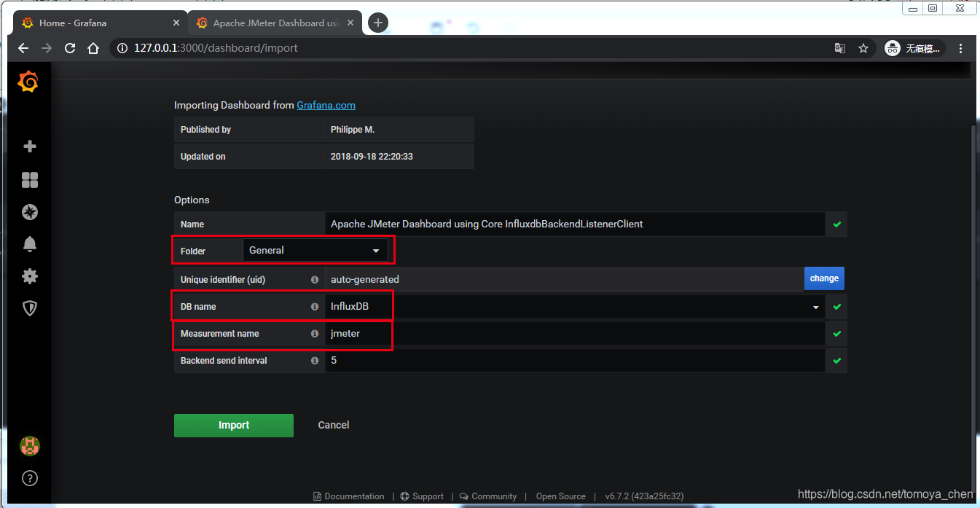Image resolution: width=980 pixels, height=508 pixels.
Task: Open the Alerting bell icon
Action: pyautogui.click(x=30, y=244)
